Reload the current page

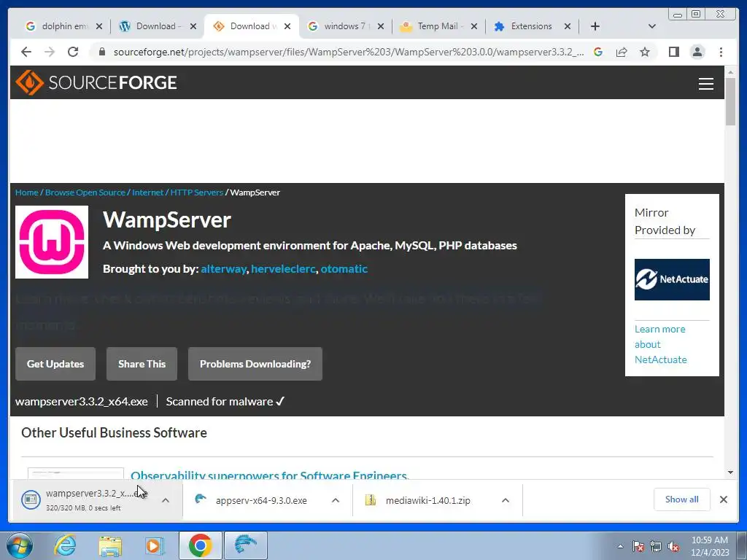(x=73, y=52)
